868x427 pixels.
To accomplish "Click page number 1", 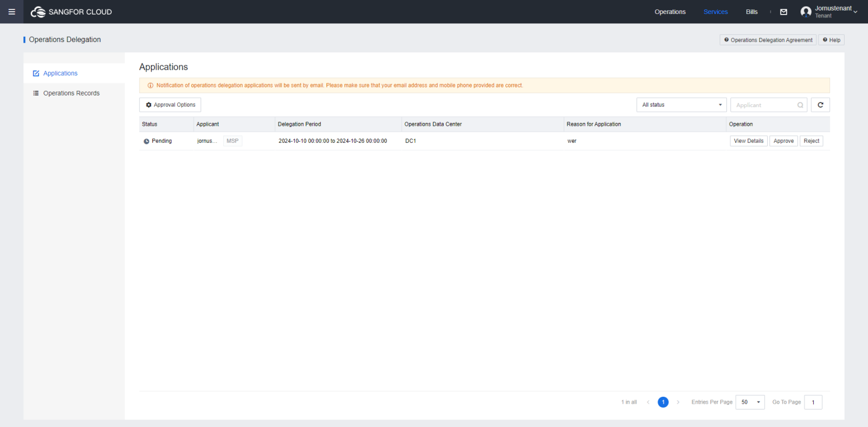I will [x=663, y=403].
